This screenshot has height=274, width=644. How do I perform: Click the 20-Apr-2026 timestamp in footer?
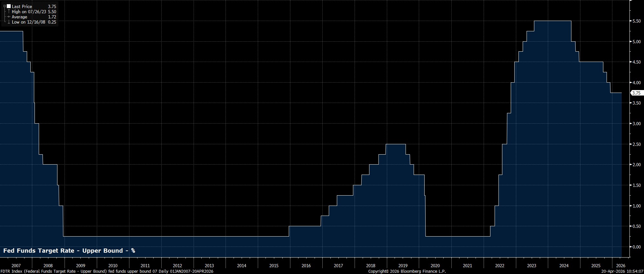[622, 271]
